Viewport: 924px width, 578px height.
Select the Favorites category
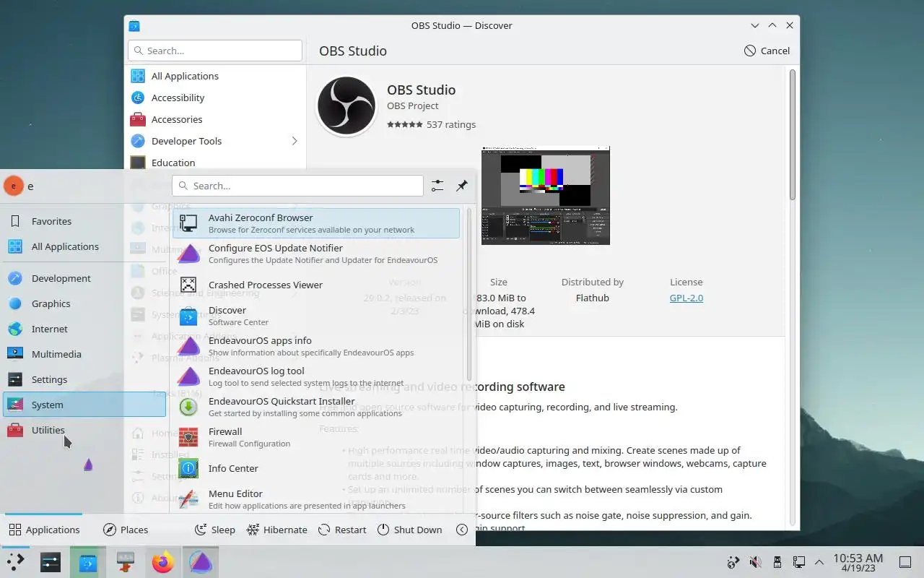(84, 221)
